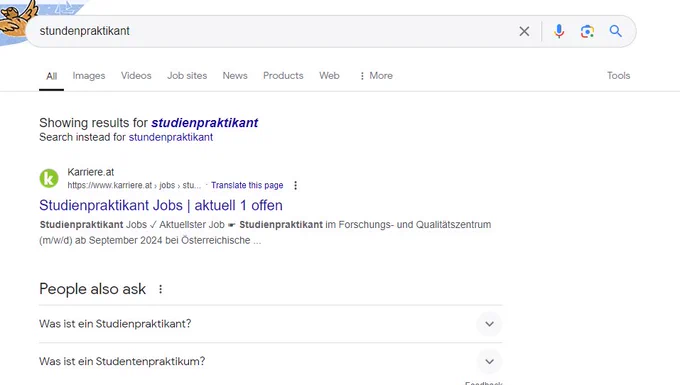The image size is (680, 385).
Task: Open the Karriere.at result options menu
Action: (x=295, y=186)
